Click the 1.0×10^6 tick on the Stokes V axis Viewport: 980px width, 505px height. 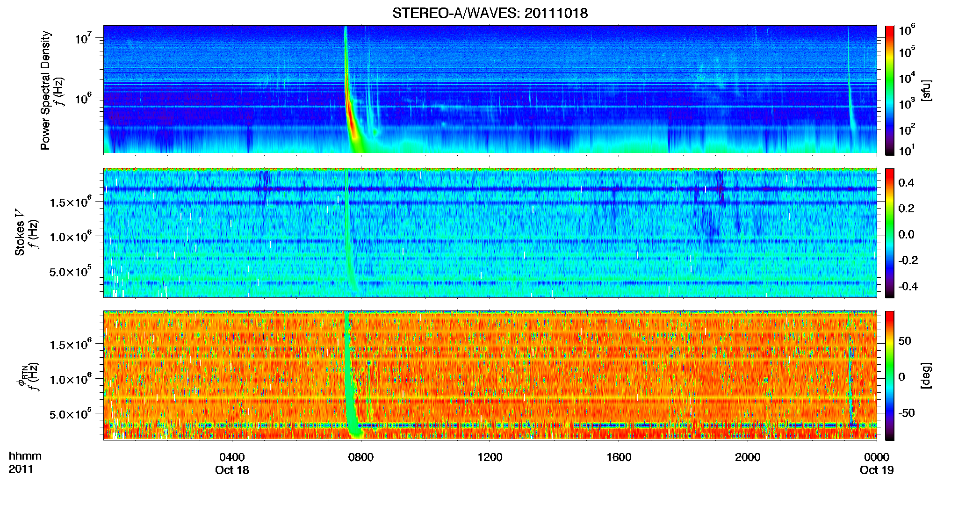point(70,237)
